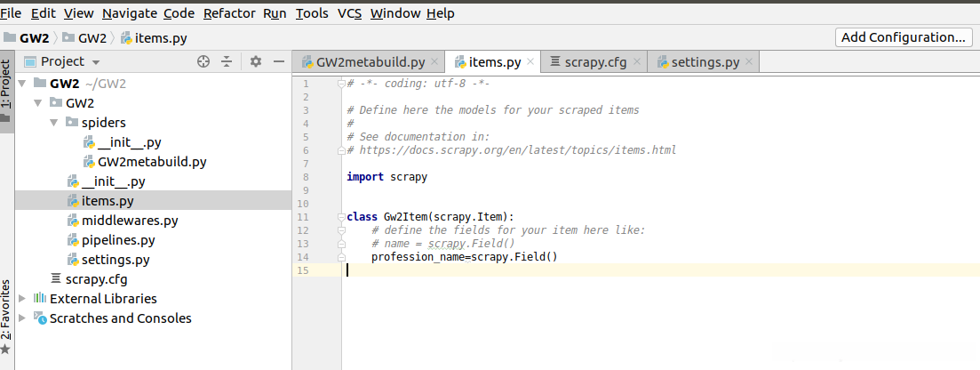
Task: Open the Code menu
Action: pos(179,13)
